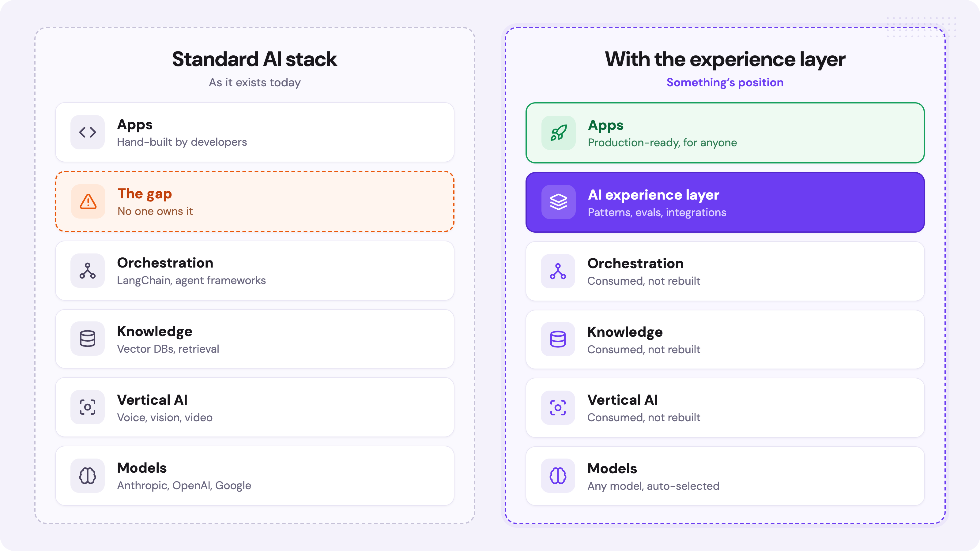This screenshot has height=551, width=980.
Task: Click the focus-scan icon next to Voice, vision, video
Action: (88, 407)
